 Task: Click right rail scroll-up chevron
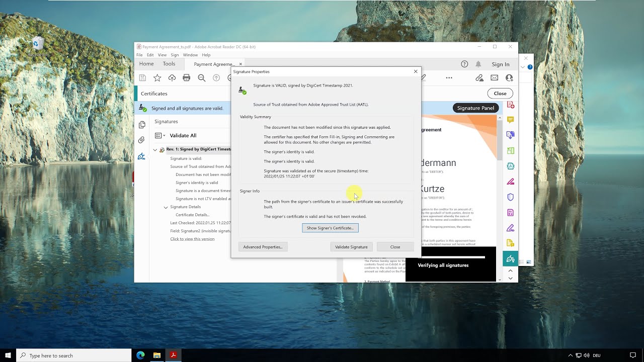pyautogui.click(x=510, y=271)
